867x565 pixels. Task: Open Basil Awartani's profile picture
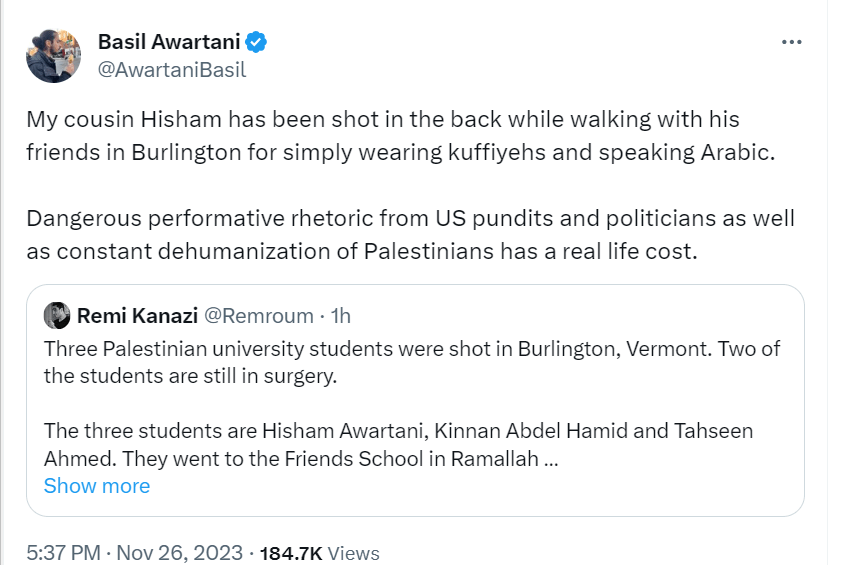[x=53, y=55]
